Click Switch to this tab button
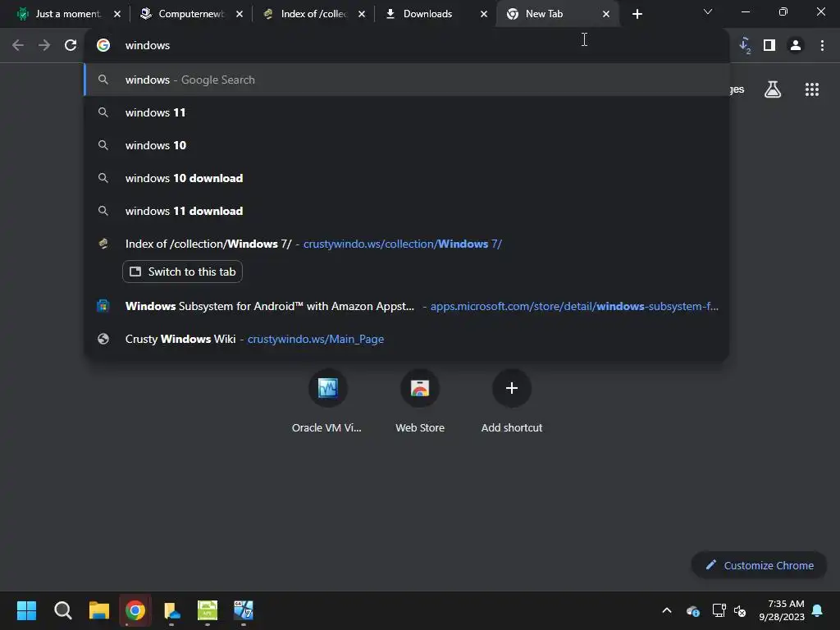Viewport: 840px width, 630px height. click(x=183, y=272)
